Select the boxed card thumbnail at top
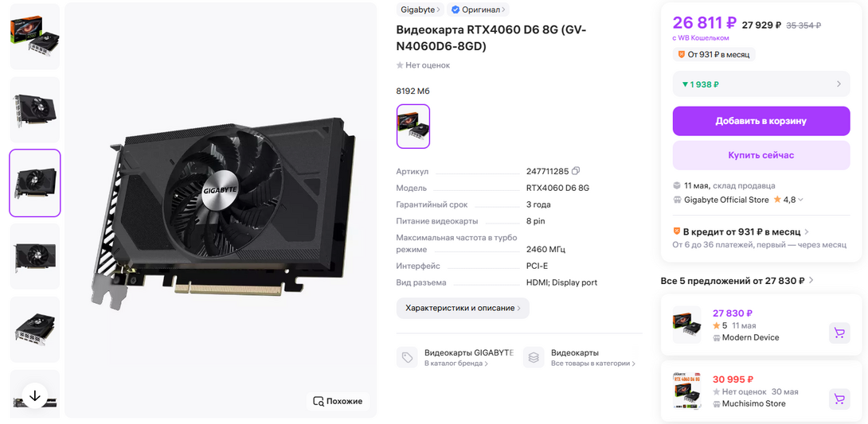The image size is (868, 424). pyautogui.click(x=35, y=37)
